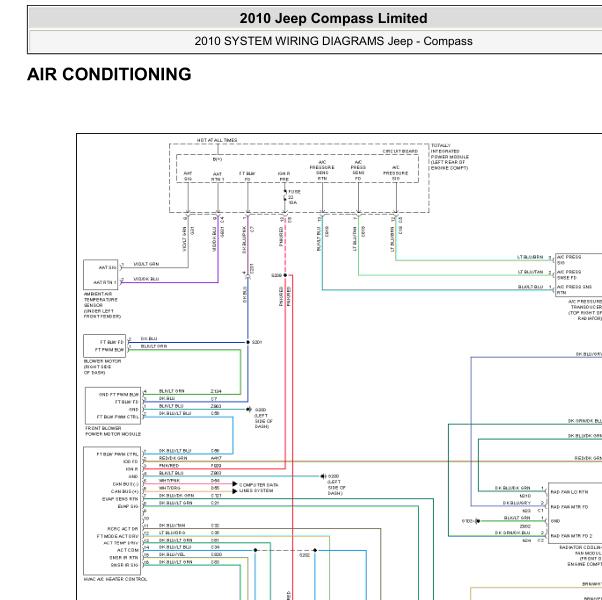The image size is (602, 600).
Task: Click the "CIRCUIT BOARD" label
Action: click(400, 151)
